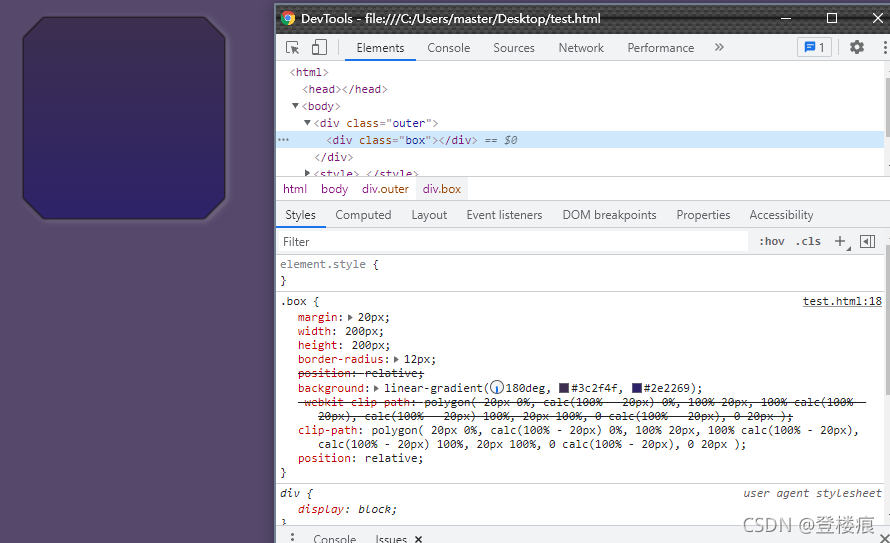Click the new style rule plus icon
The image size is (890, 543).
pos(840,241)
